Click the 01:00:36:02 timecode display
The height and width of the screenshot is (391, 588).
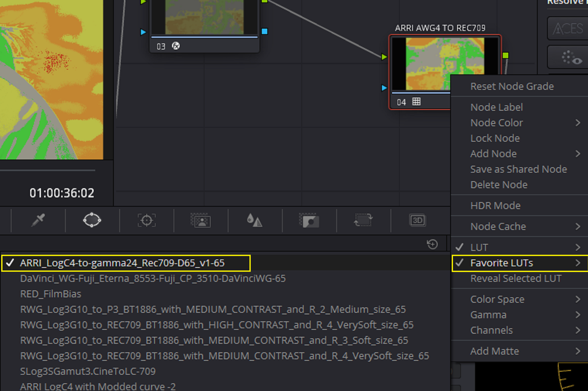[62, 194]
